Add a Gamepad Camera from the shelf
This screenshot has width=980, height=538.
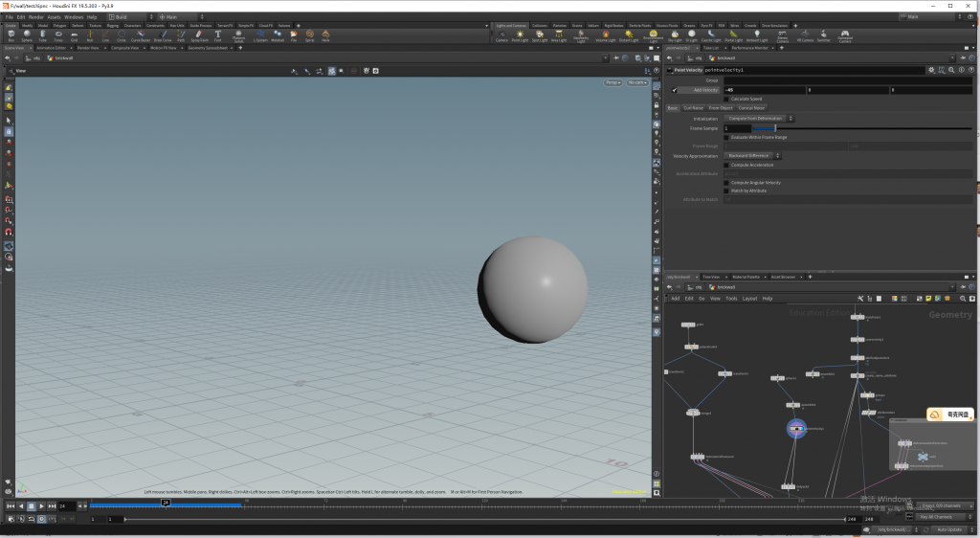(845, 36)
